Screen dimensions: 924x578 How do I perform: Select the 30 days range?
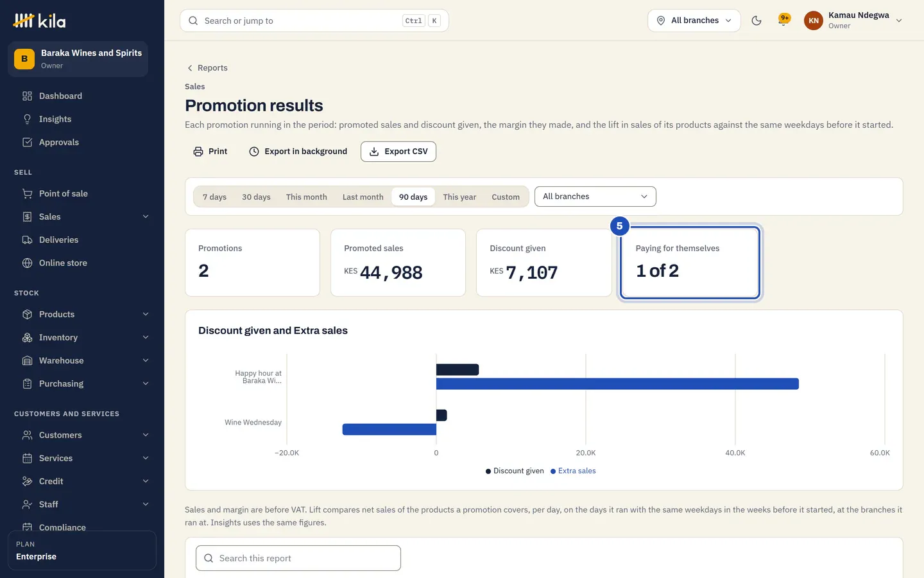pyautogui.click(x=256, y=197)
